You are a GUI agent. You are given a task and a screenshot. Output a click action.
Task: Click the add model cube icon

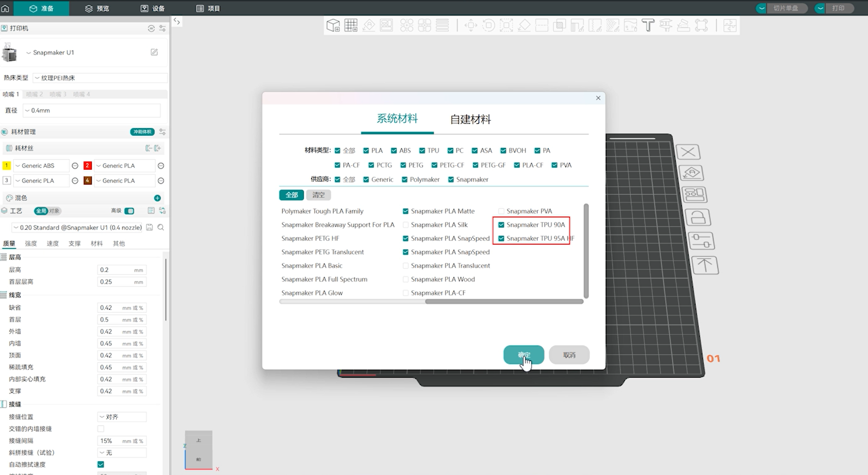pos(333,25)
